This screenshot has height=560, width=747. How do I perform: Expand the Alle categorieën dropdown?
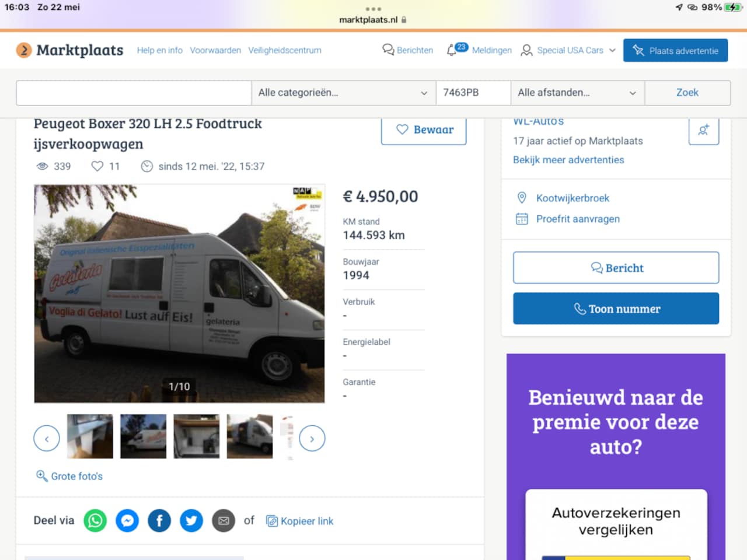click(x=343, y=93)
